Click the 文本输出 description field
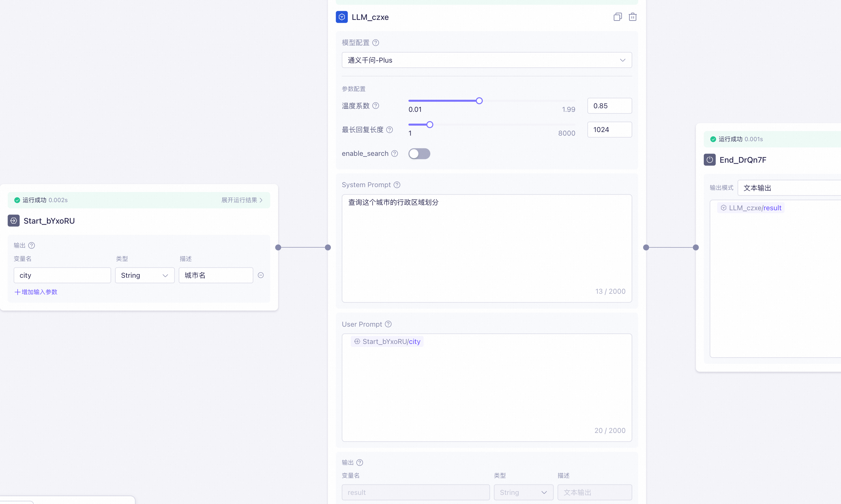 tap(595, 492)
